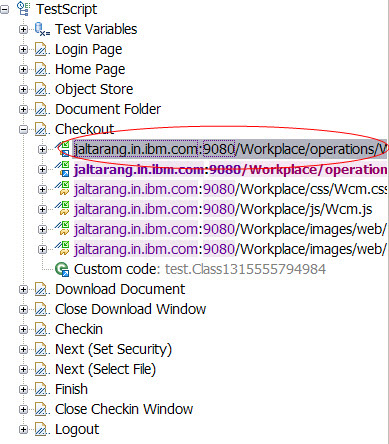Click the highlighted operations request icon

[x=62, y=149]
